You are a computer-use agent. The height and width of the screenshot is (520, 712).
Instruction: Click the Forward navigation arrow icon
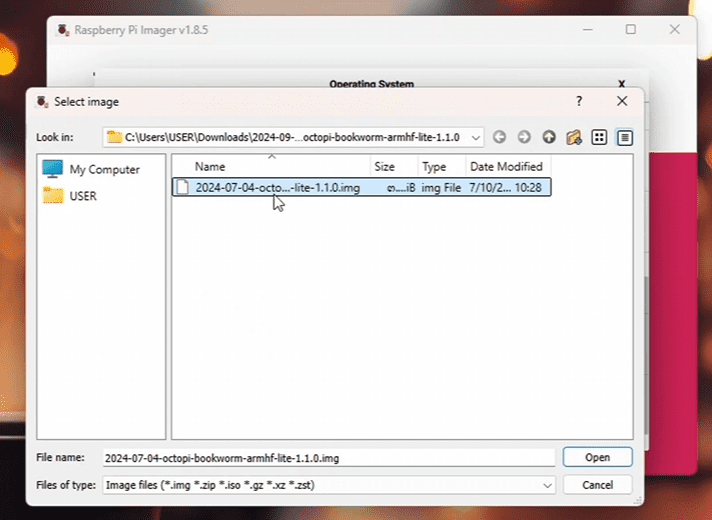click(524, 137)
